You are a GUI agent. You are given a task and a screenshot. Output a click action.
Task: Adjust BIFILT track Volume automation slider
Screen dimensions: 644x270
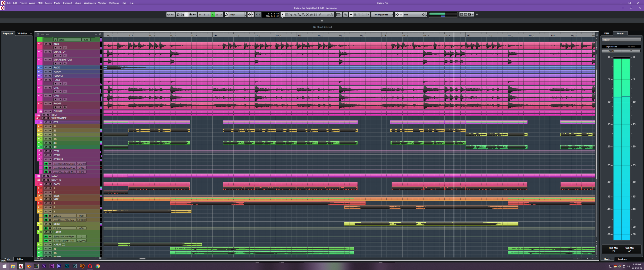click(x=65, y=228)
